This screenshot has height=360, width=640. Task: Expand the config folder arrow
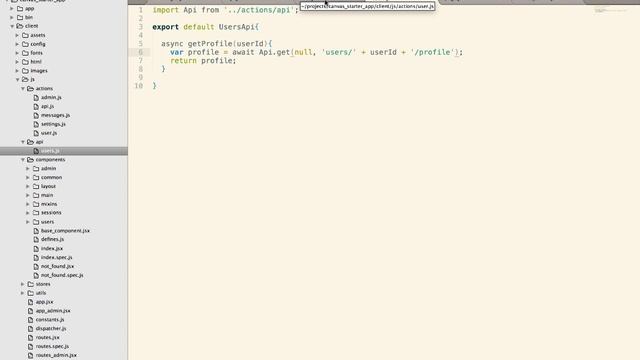point(17,44)
